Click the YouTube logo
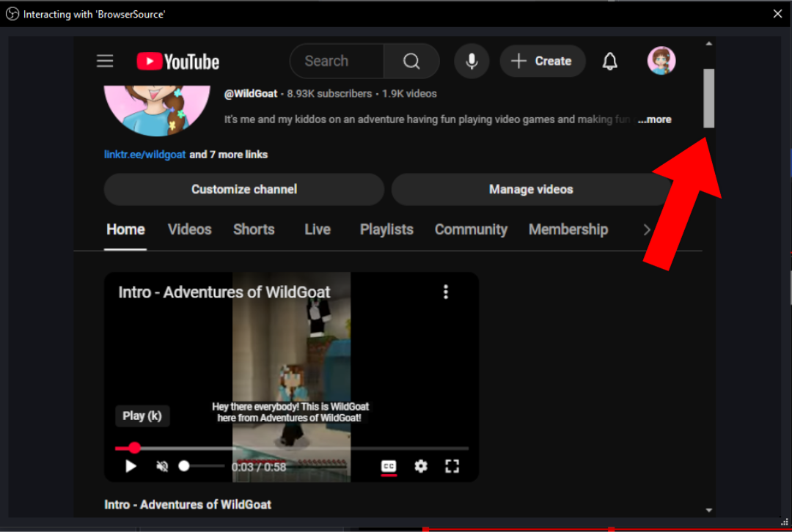This screenshot has height=532, width=792. (178, 62)
